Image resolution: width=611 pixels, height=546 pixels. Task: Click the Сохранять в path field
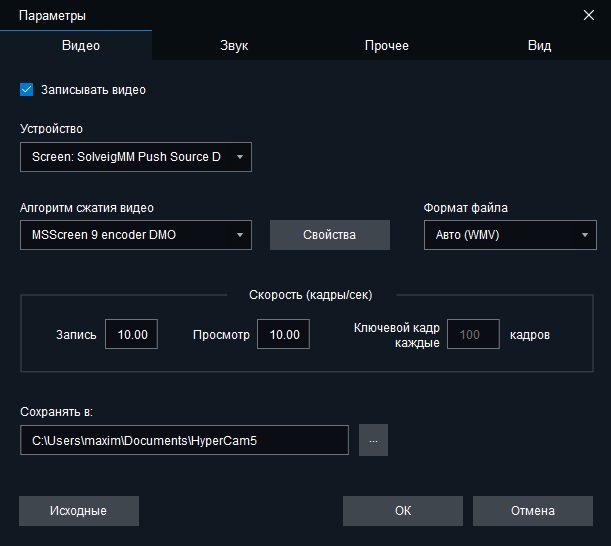pyautogui.click(x=184, y=440)
